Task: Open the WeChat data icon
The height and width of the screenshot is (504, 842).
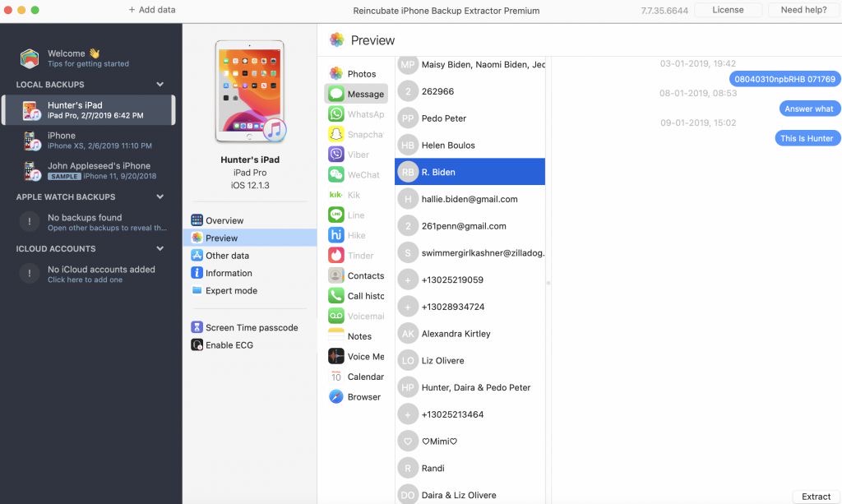Action: (336, 174)
